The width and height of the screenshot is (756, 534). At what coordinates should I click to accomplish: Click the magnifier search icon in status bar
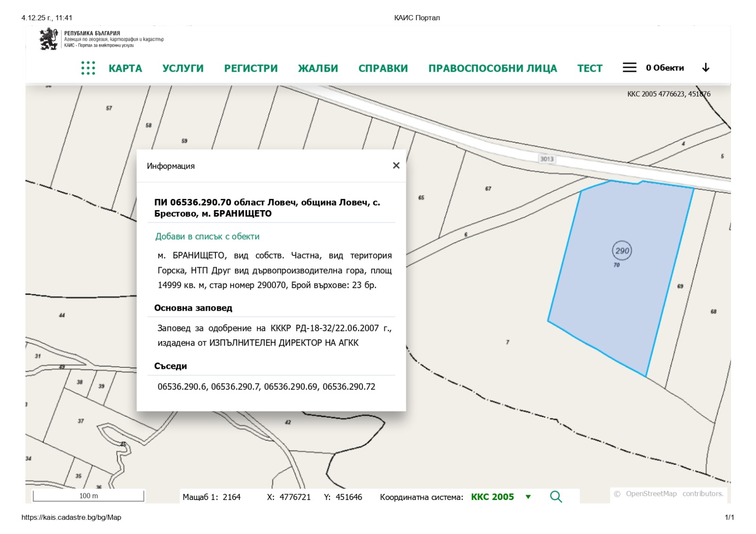(x=556, y=497)
